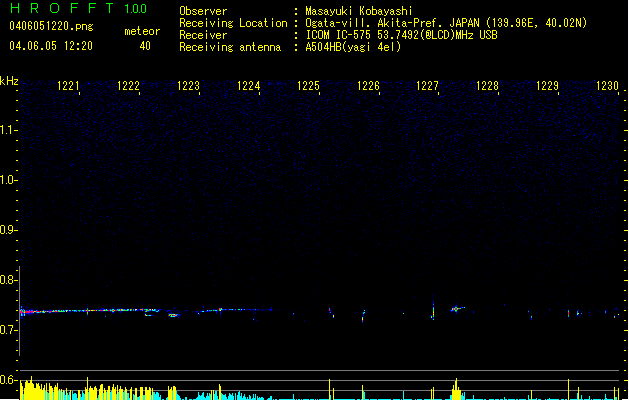Viewport: 629px width, 400px height.
Task: Click the vertical echo spike at 1227
Action: (x=433, y=308)
